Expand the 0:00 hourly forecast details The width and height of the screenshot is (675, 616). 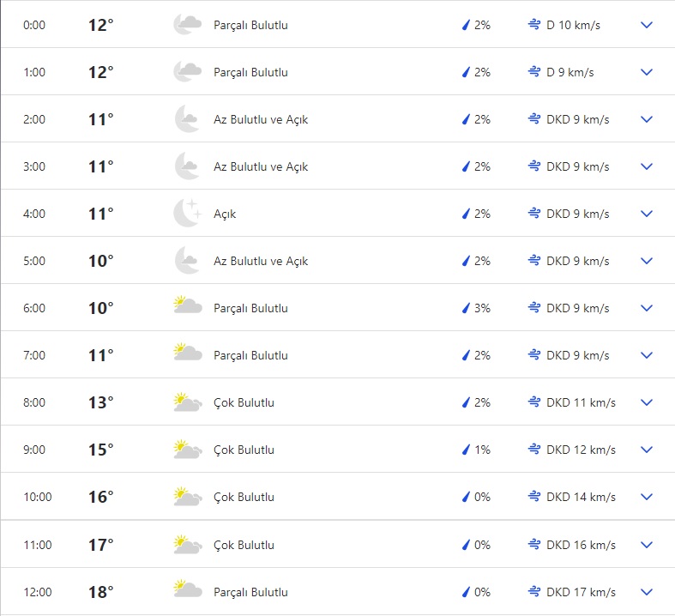[647, 25]
